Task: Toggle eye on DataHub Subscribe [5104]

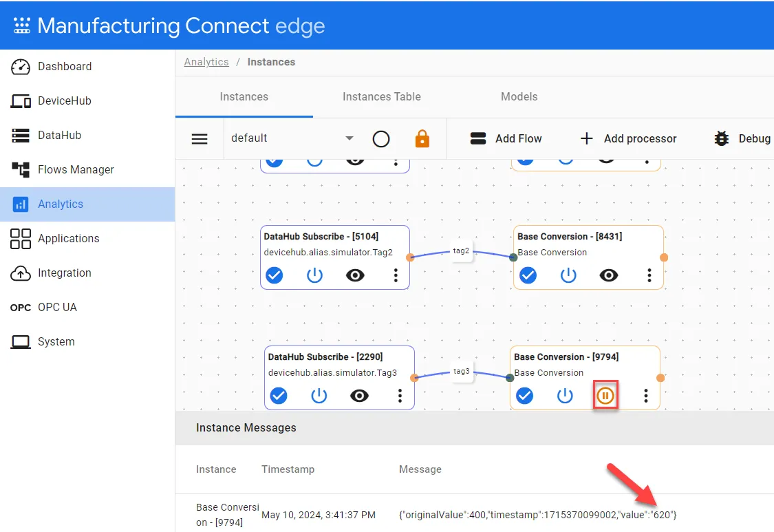Action: tap(355, 275)
